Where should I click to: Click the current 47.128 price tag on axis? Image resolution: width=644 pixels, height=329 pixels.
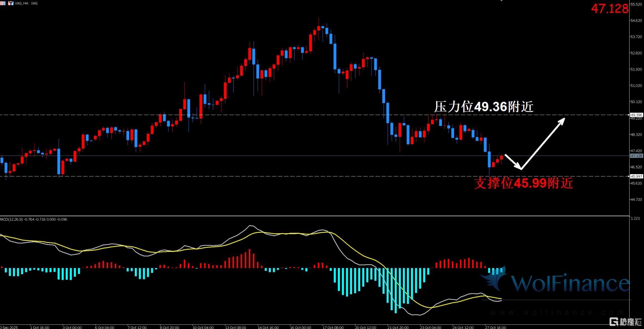(x=636, y=156)
